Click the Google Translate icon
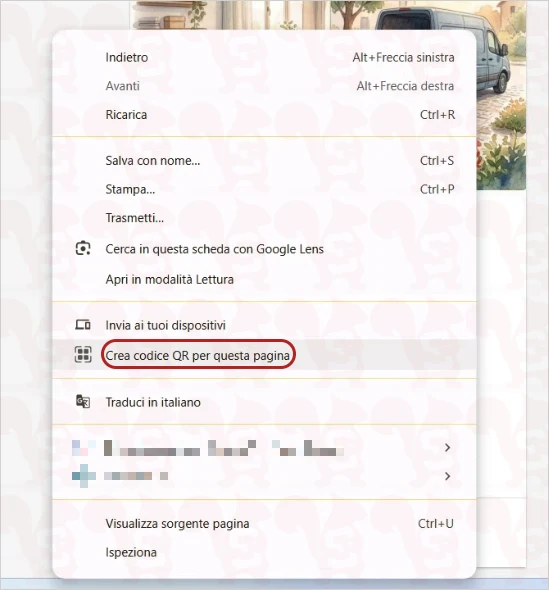This screenshot has height=590, width=549. (x=83, y=401)
